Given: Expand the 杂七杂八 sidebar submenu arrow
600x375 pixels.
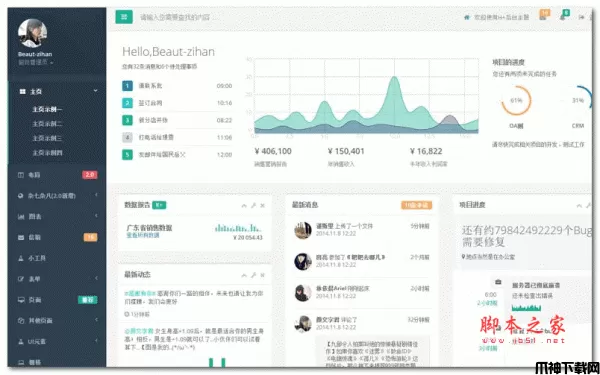Looking at the screenshot, I should point(96,195).
